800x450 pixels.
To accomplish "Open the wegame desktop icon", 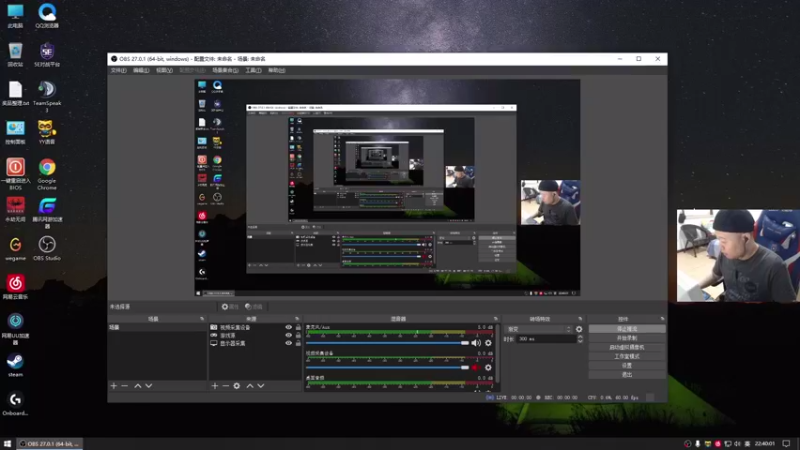I will point(15,248).
